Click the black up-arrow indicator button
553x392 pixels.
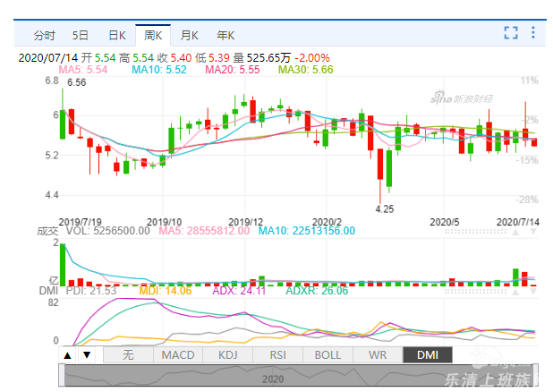[x=68, y=355]
